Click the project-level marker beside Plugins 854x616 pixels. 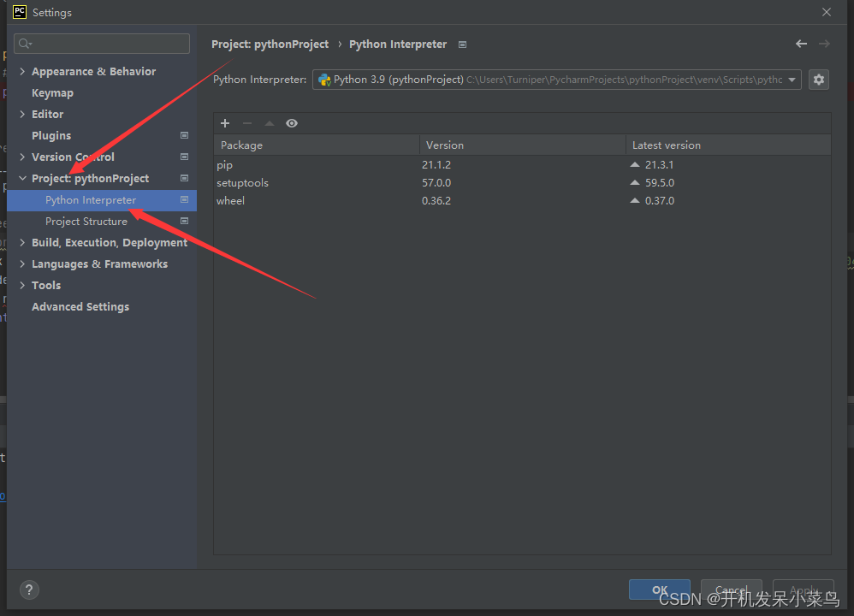coord(185,135)
